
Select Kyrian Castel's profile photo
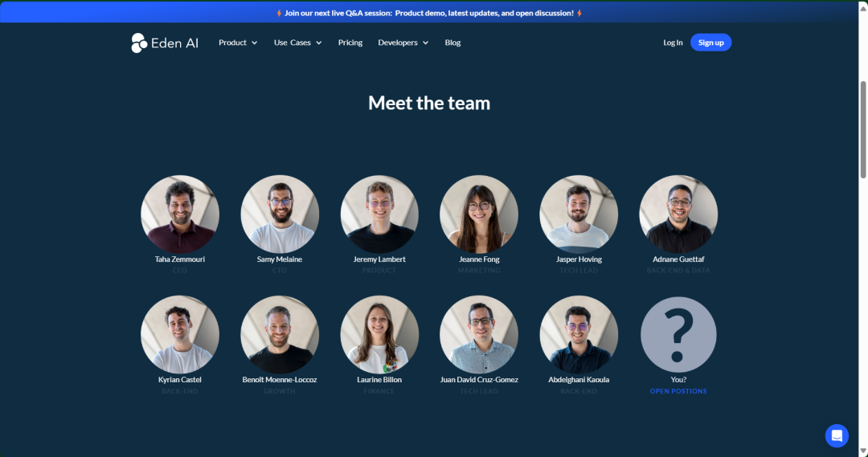pyautogui.click(x=180, y=335)
